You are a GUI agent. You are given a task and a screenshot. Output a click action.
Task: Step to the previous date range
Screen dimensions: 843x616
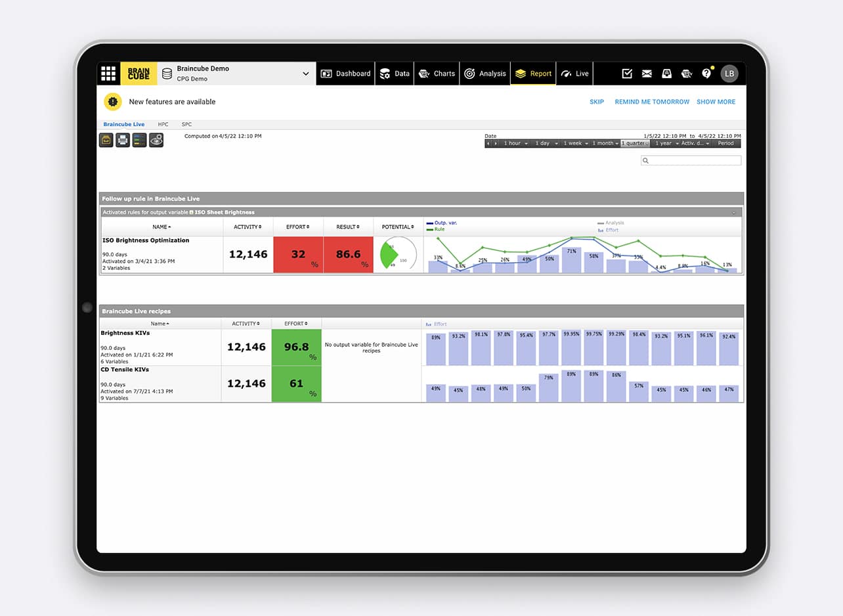488,143
